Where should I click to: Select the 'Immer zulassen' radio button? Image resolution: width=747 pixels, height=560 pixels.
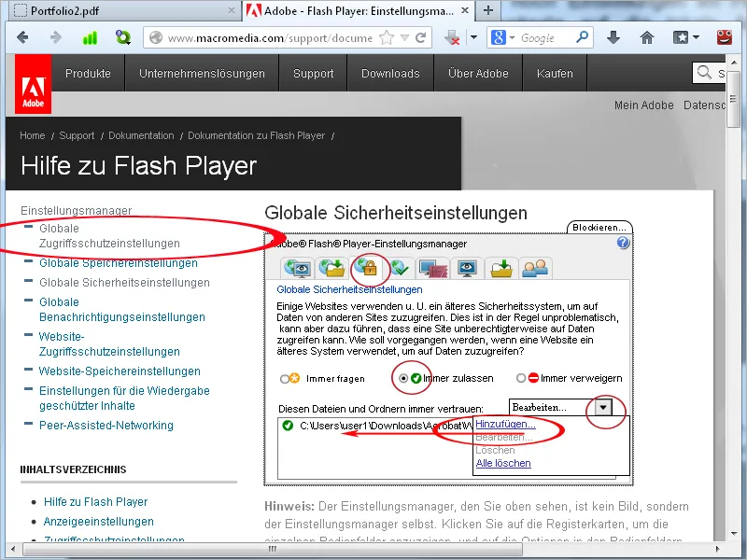[403, 378]
